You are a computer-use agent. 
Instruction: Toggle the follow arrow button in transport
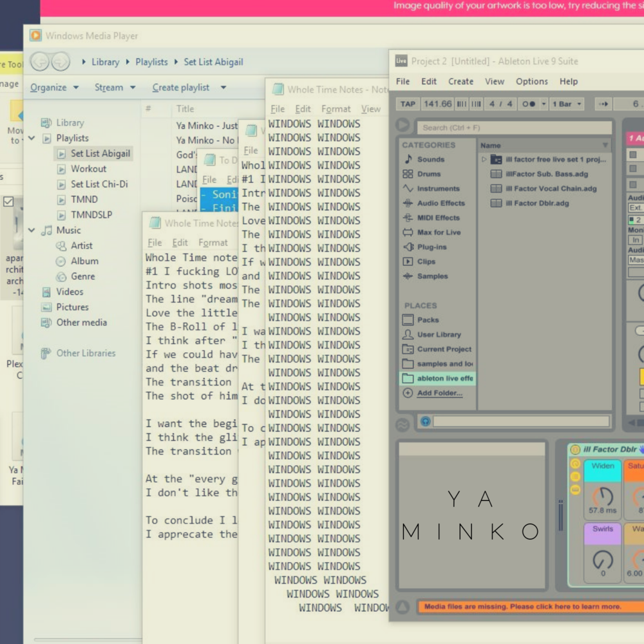[x=603, y=104]
